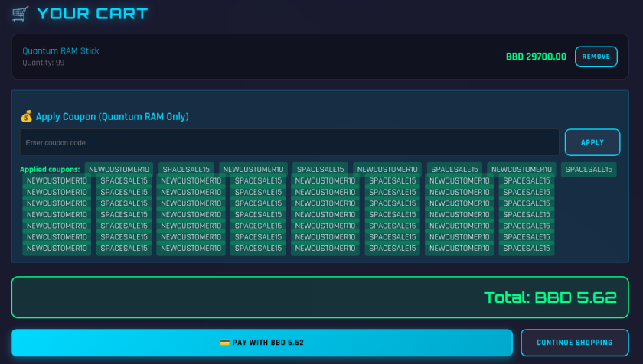Click the Your Cart heading text
The width and height of the screenshot is (643, 364).
(x=92, y=14)
